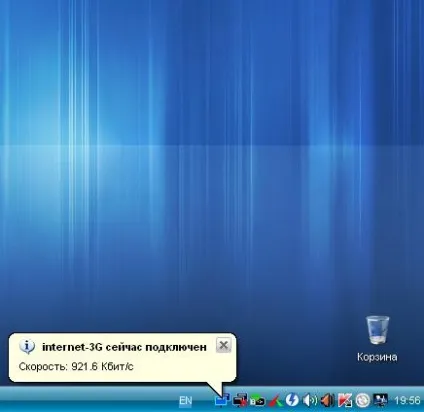Open the white speaker volume tray icon

tap(310, 400)
